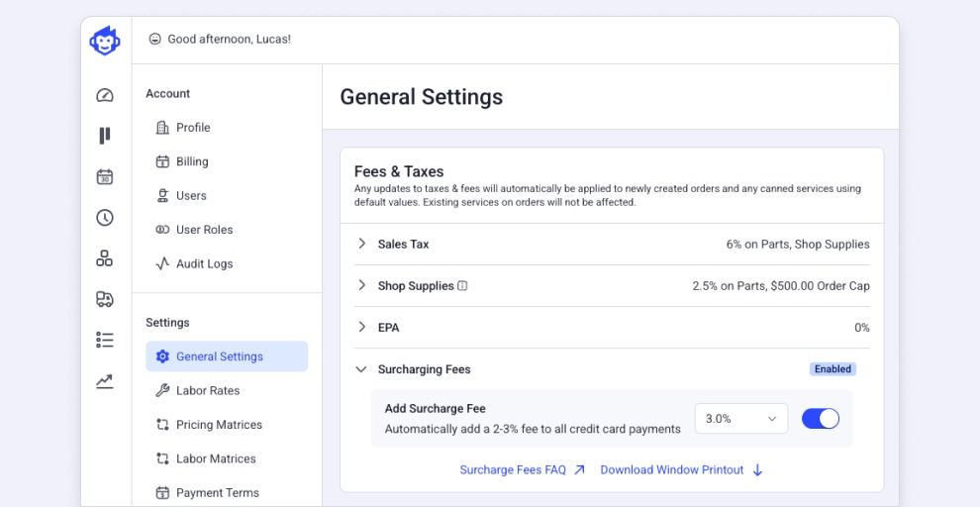The image size is (980, 507).
Task: Open the time clock icon in sidebar
Action: (104, 218)
